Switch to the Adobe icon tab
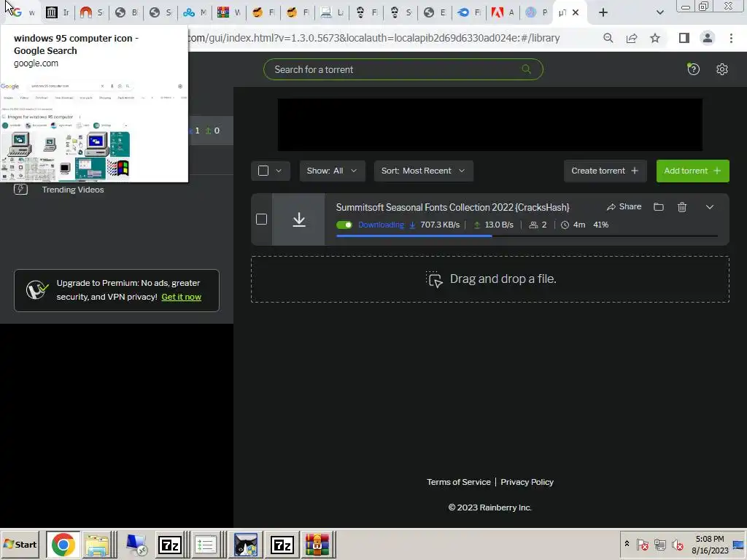The image size is (747, 560). pyautogui.click(x=503, y=12)
